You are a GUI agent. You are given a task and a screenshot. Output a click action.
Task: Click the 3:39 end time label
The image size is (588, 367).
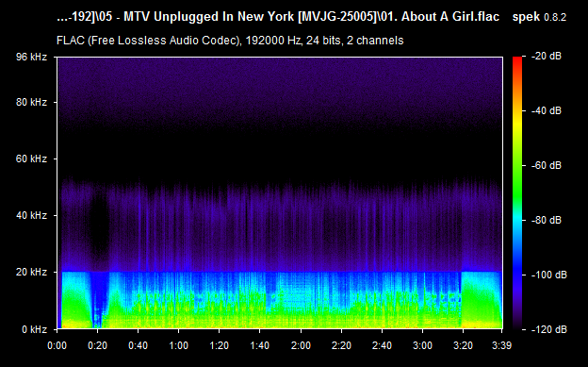501,345
